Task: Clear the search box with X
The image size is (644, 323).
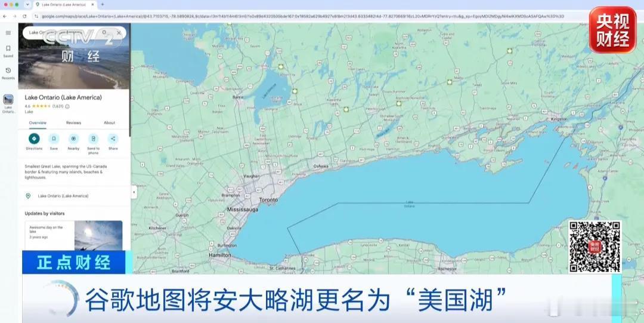Action: coord(119,32)
